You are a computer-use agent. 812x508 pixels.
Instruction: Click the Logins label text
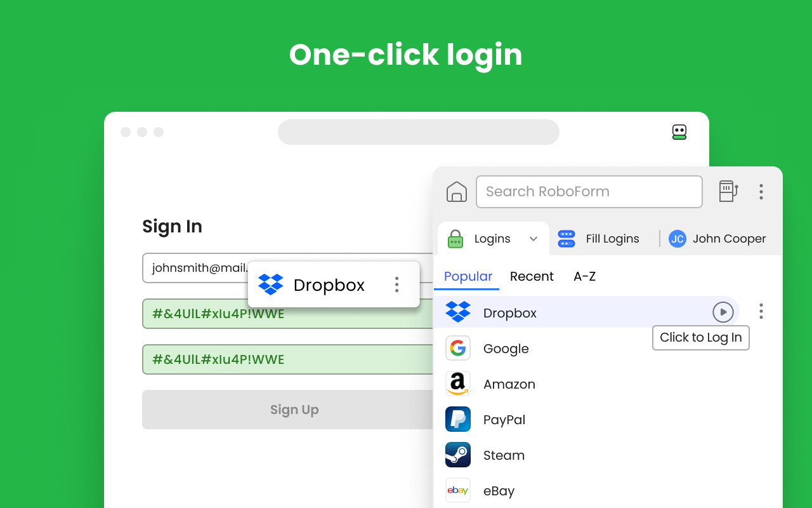click(492, 239)
